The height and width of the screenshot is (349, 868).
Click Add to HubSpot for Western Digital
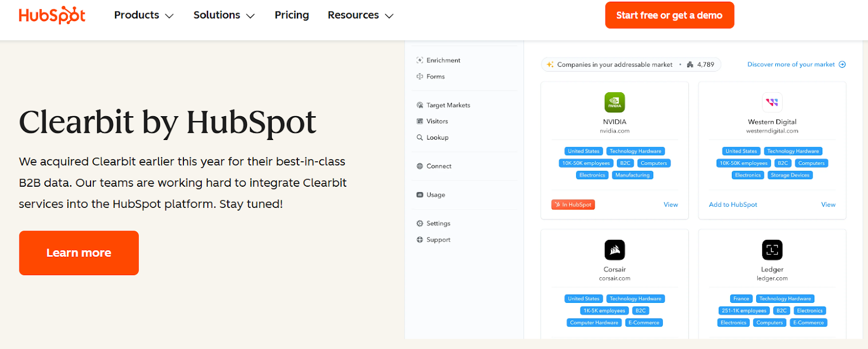733,205
